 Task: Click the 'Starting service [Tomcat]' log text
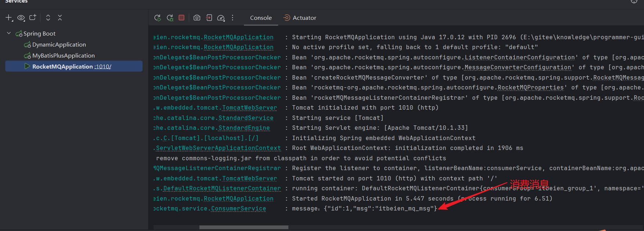click(338, 118)
